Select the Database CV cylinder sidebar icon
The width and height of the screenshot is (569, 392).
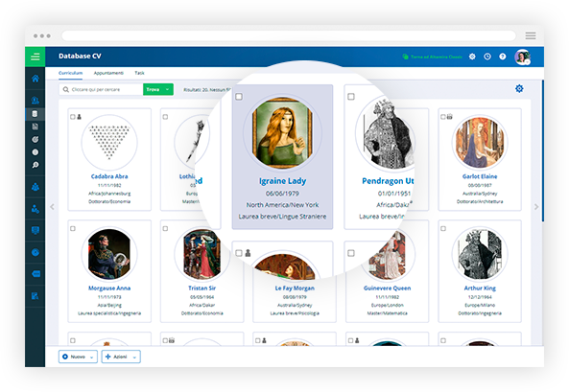(x=35, y=114)
